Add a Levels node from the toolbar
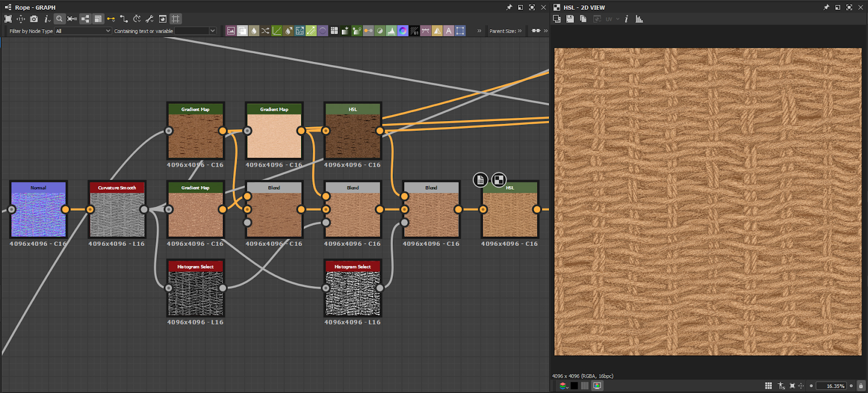Viewport: 868px width, 393px height. pyautogui.click(x=391, y=31)
